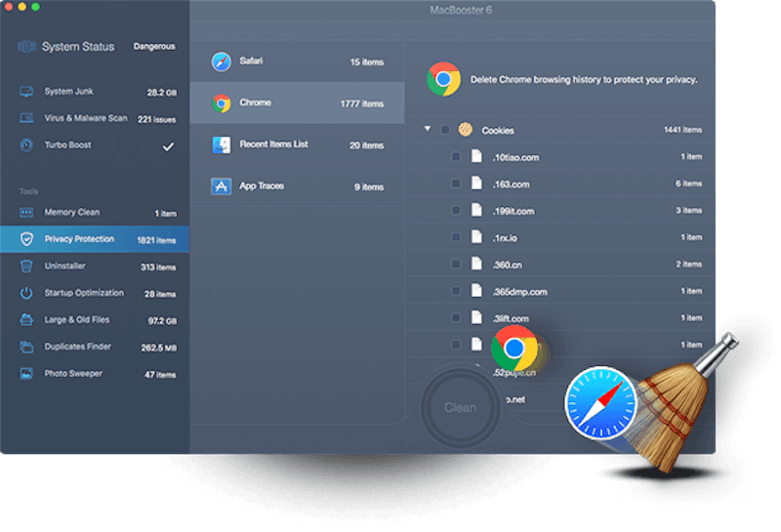
Task: Click the MacBooster 6 window title
Action: tap(461, 10)
